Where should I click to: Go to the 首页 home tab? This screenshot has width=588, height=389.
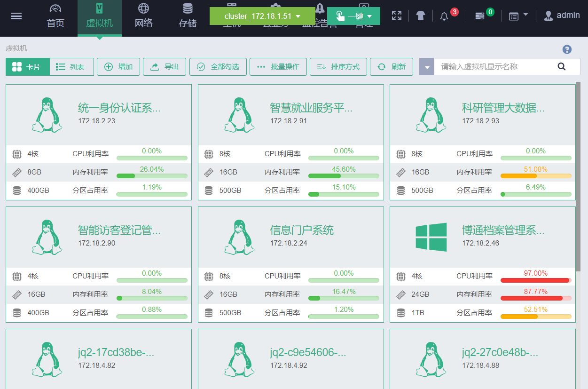pos(55,16)
